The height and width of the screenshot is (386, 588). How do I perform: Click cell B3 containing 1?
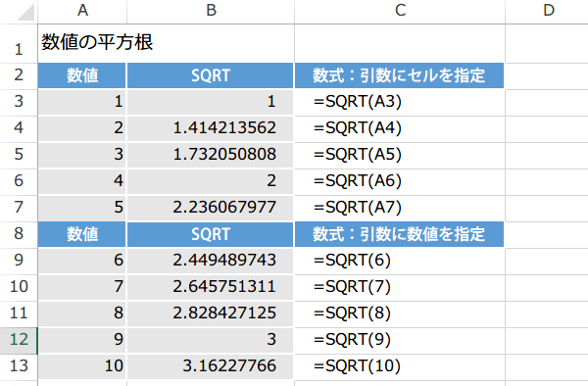210,102
